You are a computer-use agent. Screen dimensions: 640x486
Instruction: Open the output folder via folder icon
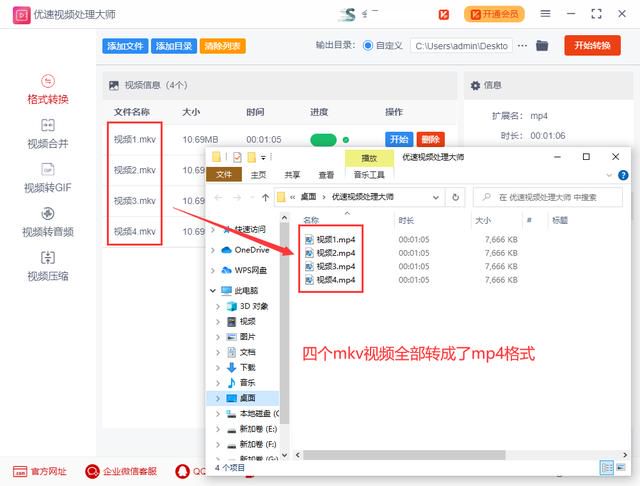point(542,45)
